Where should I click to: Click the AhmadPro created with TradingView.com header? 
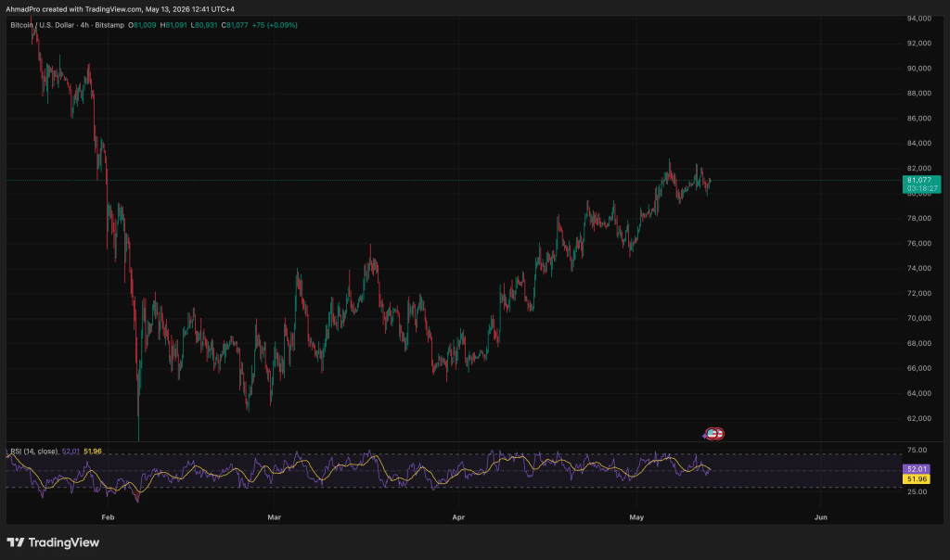pos(120,9)
